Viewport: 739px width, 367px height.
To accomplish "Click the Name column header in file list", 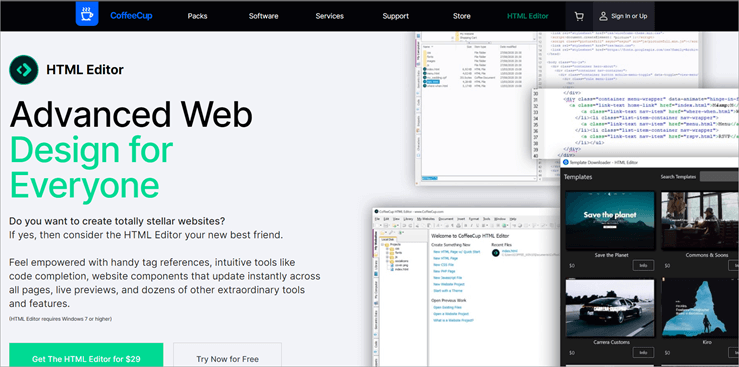I will coord(427,47).
